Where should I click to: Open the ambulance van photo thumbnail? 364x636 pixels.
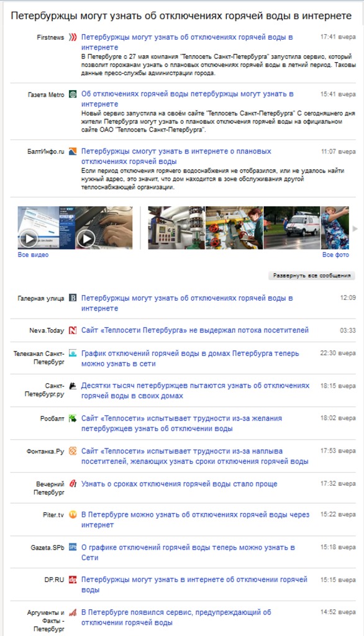[292, 227]
